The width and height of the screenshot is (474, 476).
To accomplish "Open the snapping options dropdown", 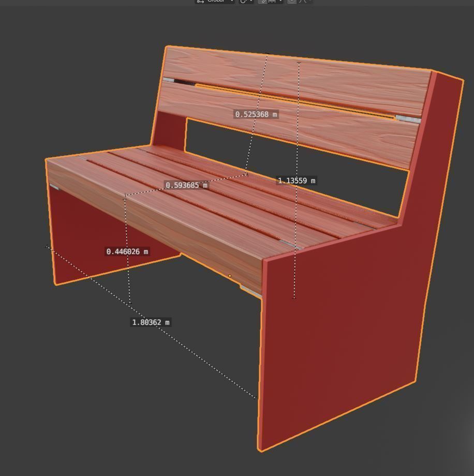I will (x=276, y=2).
